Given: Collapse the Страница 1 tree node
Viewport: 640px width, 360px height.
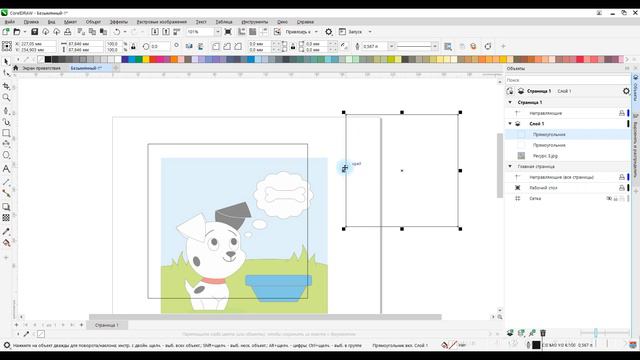Looking at the screenshot, I should coord(510,102).
